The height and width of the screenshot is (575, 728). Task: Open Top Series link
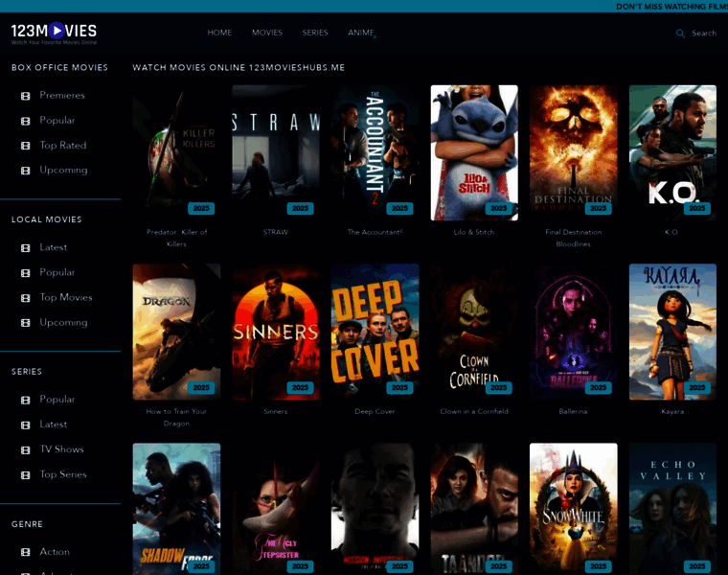[63, 474]
